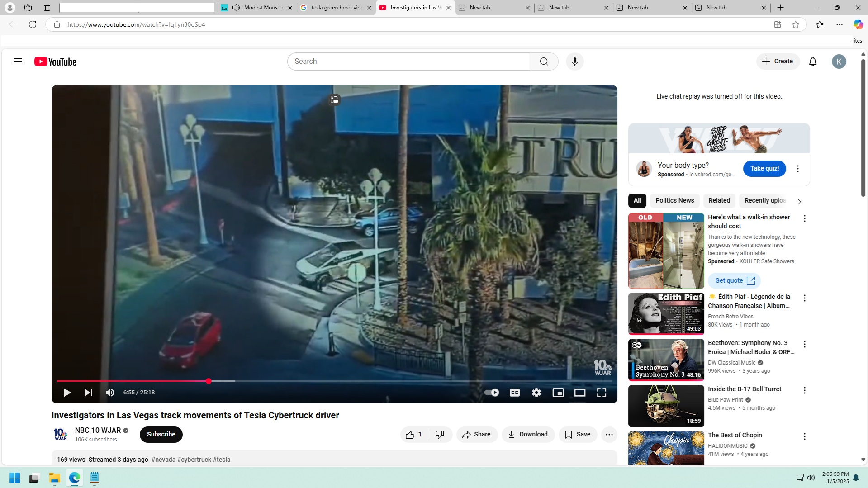
Task: Open options for Best of Chopin video
Action: tap(804, 437)
